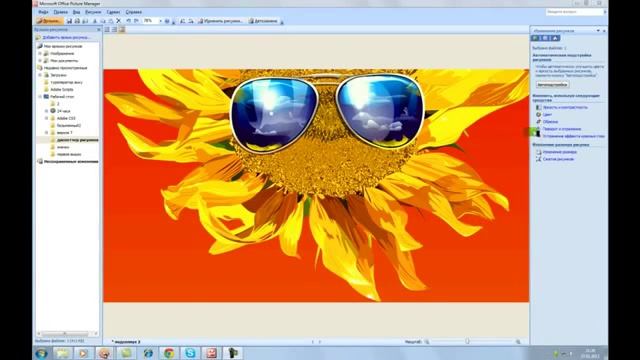
Task: Expand the версия 7 folder node
Action: pos(47,133)
